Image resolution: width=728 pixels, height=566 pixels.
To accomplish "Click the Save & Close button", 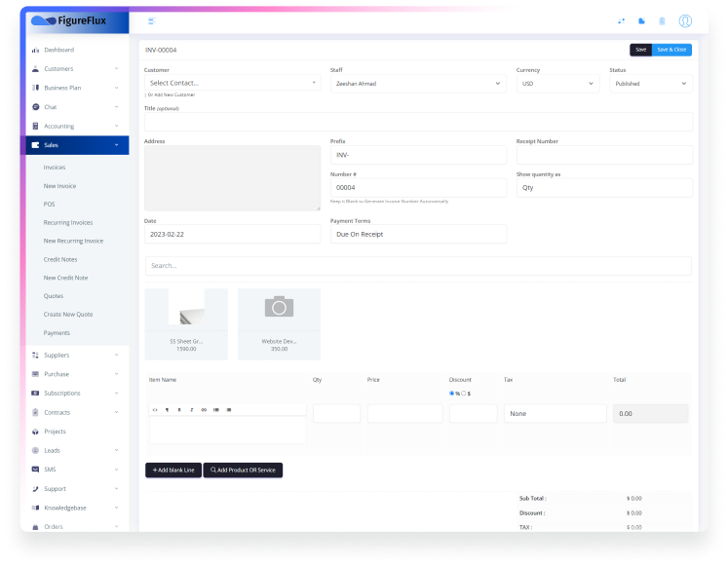I will click(671, 50).
